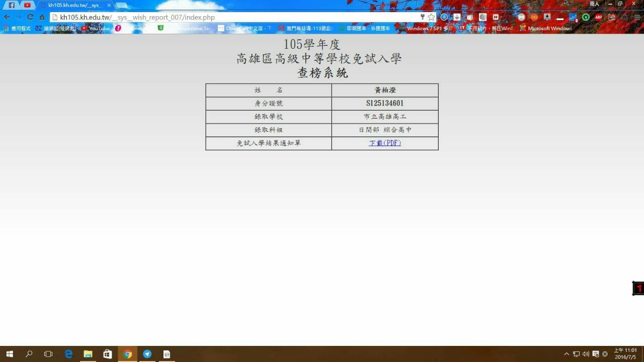Open the browser home page
Image resolution: width=644 pixels, height=362 pixels.
coord(42,17)
